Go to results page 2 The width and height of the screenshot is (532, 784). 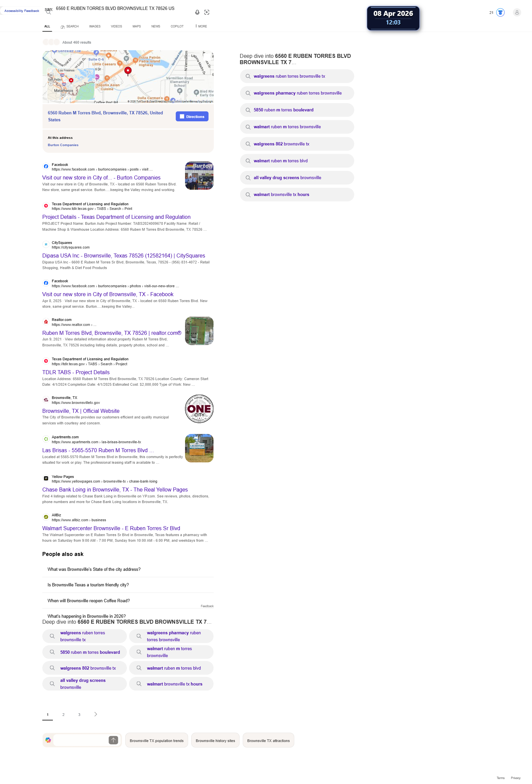click(x=63, y=715)
